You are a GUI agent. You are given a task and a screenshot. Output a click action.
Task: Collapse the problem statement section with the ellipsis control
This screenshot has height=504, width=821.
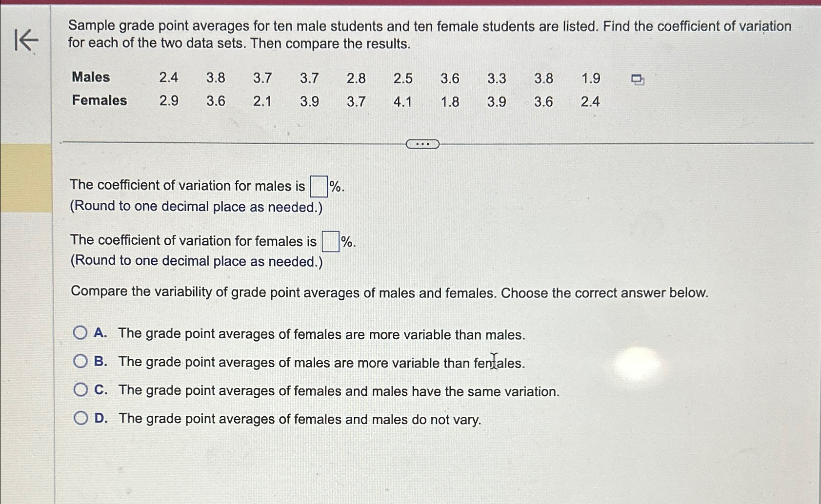click(422, 143)
